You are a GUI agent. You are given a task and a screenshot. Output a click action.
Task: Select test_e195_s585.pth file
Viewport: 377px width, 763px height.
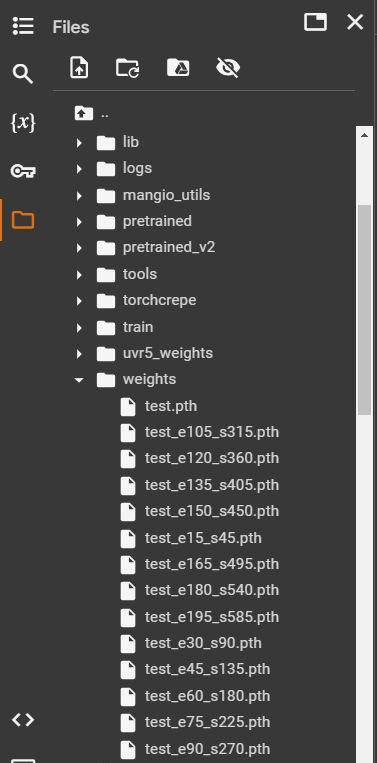pyautogui.click(x=212, y=617)
